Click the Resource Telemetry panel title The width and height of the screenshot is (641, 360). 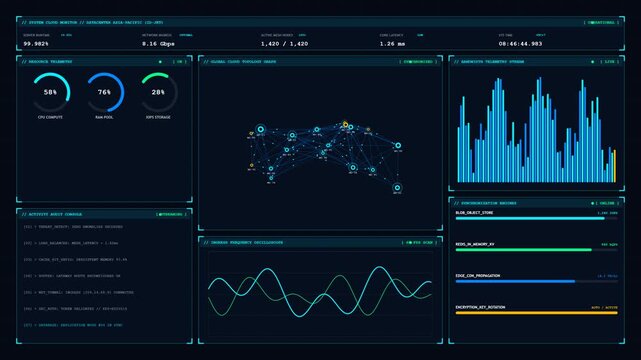click(x=47, y=62)
